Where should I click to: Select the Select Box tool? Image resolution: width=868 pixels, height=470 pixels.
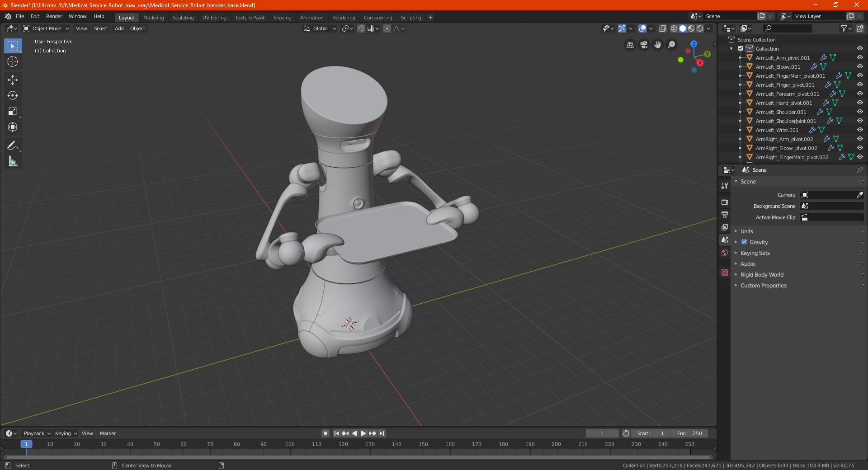(x=13, y=46)
